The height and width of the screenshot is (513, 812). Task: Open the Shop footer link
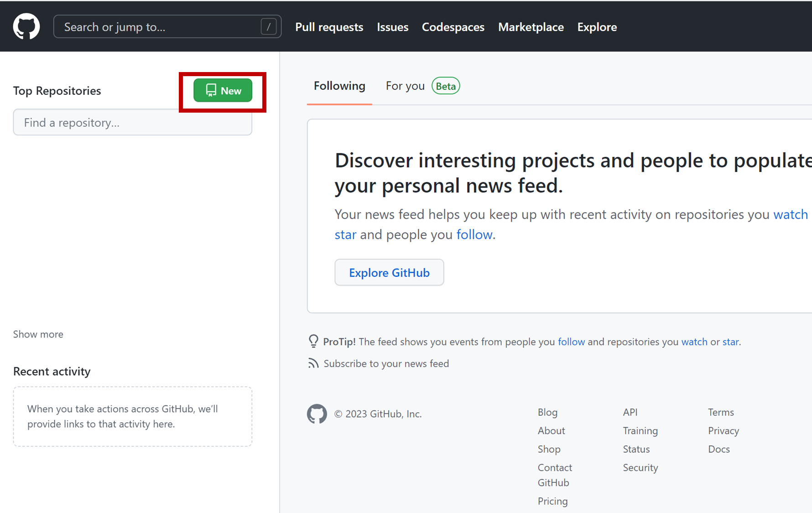549,449
